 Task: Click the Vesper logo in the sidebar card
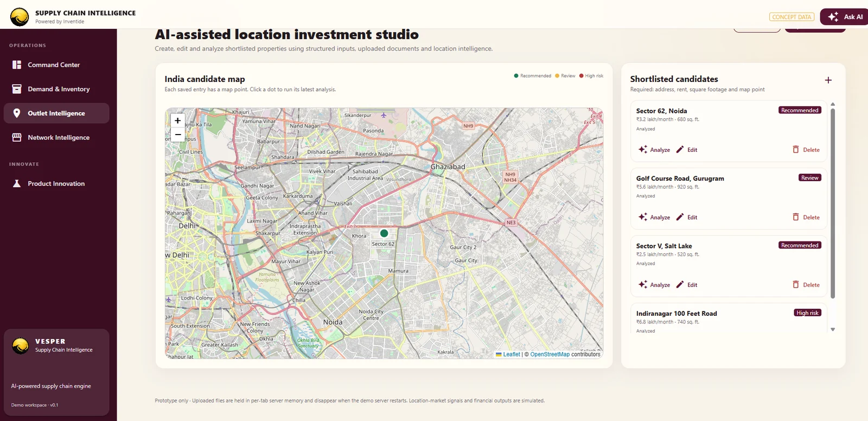(21, 346)
